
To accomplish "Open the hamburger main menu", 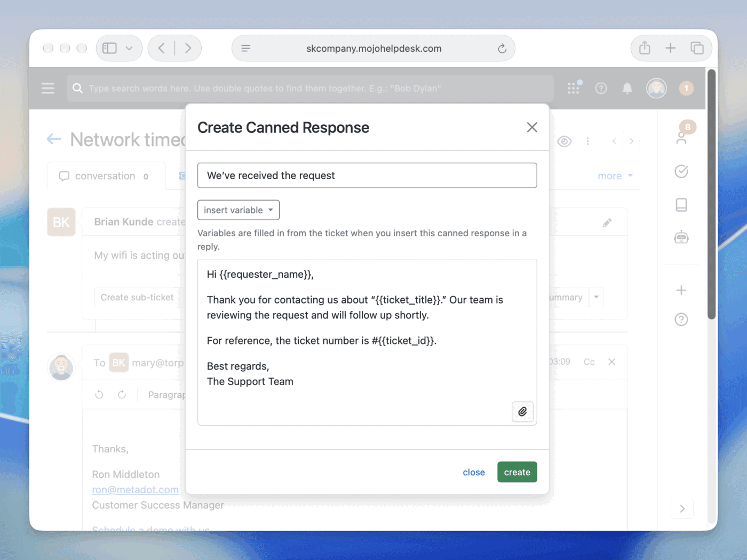I will [48, 88].
